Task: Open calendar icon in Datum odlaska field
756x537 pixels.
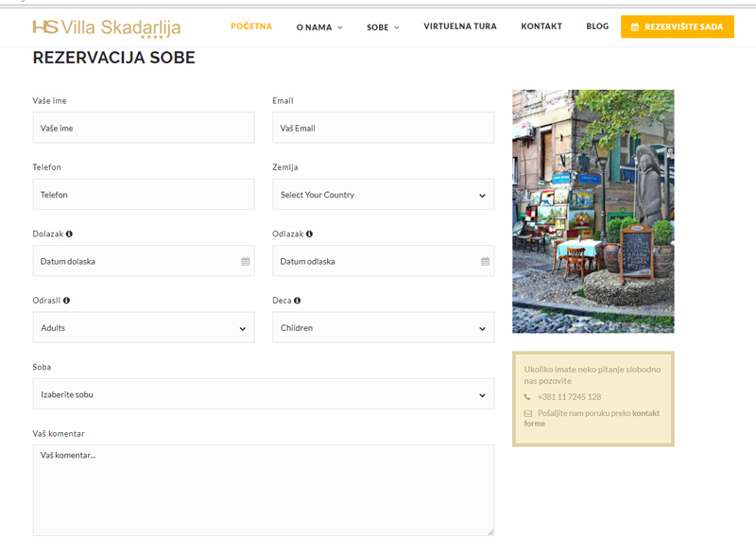Action: (486, 261)
